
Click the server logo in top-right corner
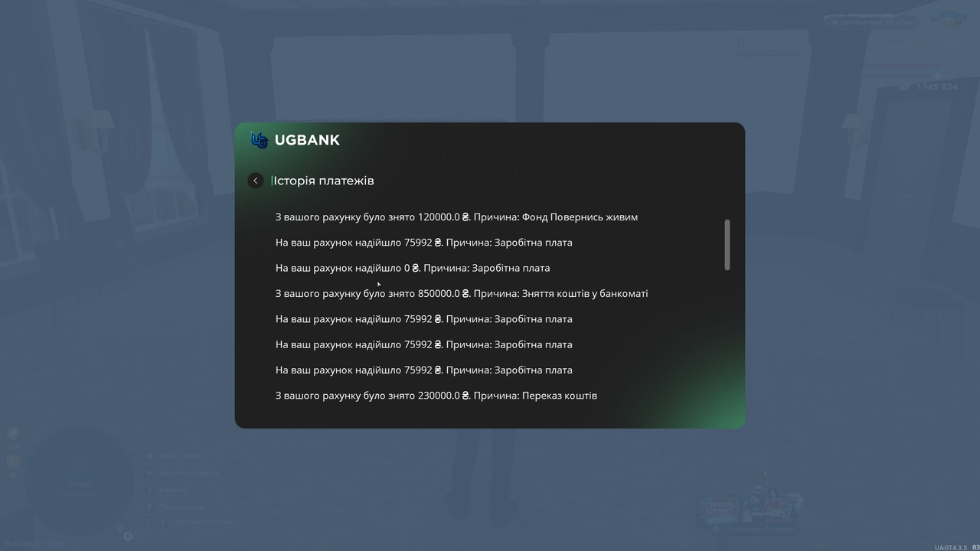point(950,20)
